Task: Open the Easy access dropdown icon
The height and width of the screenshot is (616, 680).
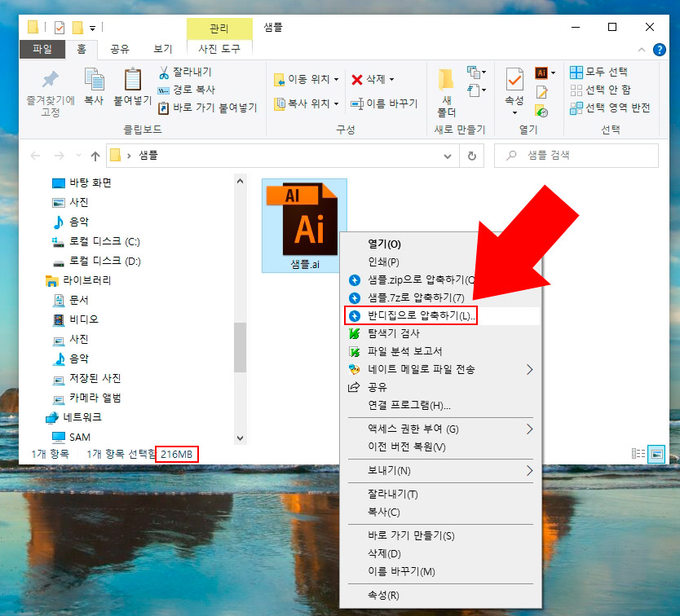Action: click(476, 90)
